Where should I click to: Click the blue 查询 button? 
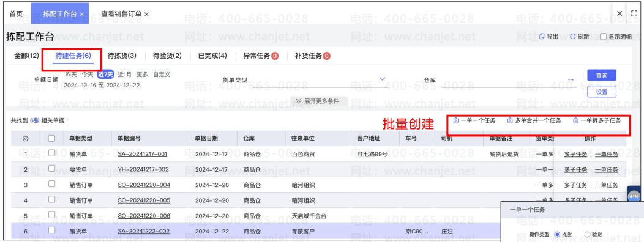tap(602, 75)
